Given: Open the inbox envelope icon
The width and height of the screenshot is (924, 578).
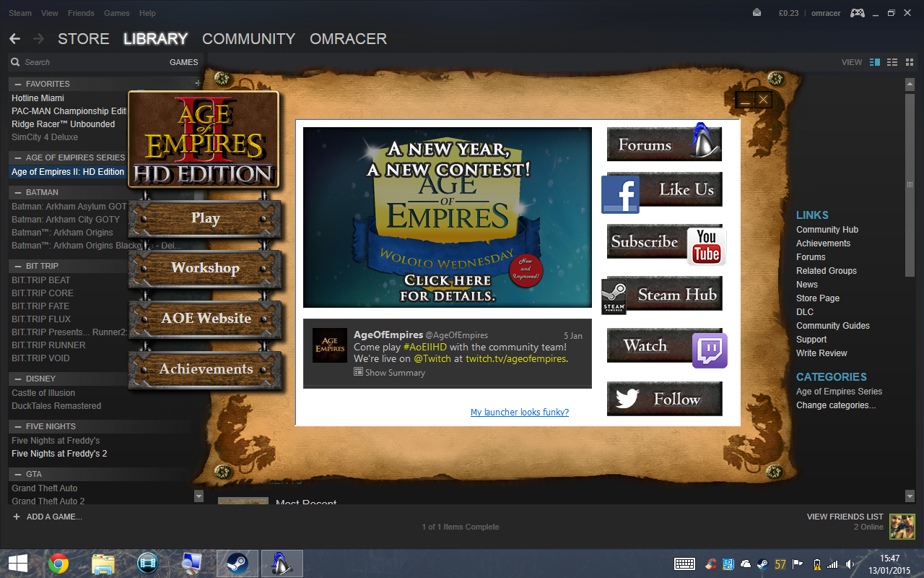Looking at the screenshot, I should pyautogui.click(x=757, y=13).
